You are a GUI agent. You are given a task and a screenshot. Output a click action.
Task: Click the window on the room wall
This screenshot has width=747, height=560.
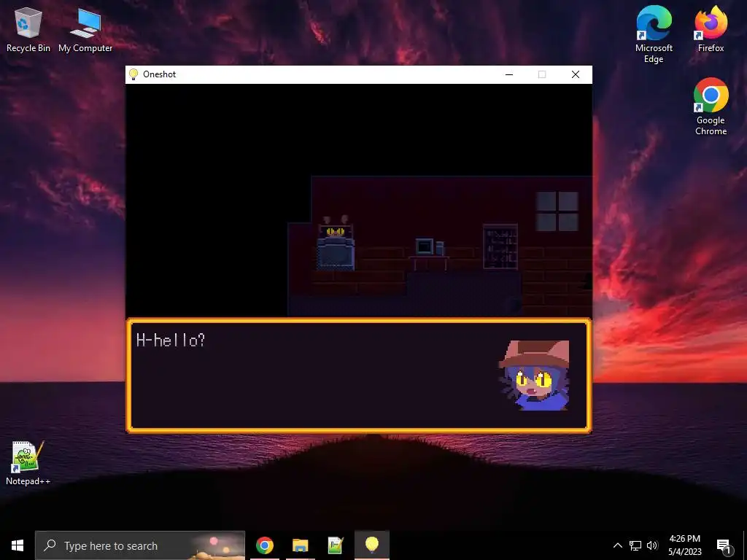tap(557, 211)
